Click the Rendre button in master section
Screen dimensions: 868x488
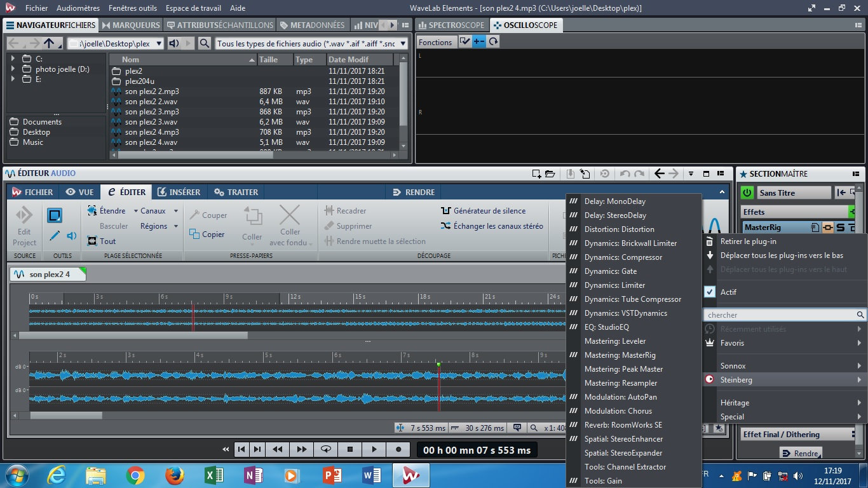point(800,454)
